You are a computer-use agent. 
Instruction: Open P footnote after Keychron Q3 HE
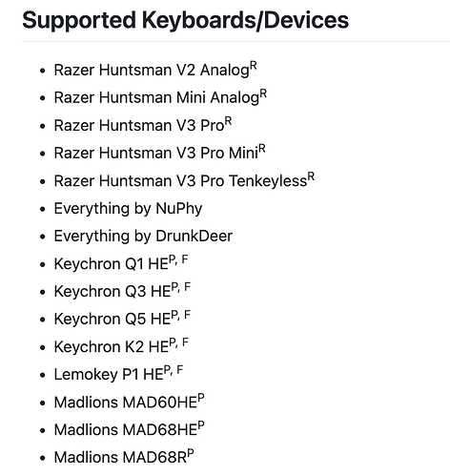tap(174, 288)
